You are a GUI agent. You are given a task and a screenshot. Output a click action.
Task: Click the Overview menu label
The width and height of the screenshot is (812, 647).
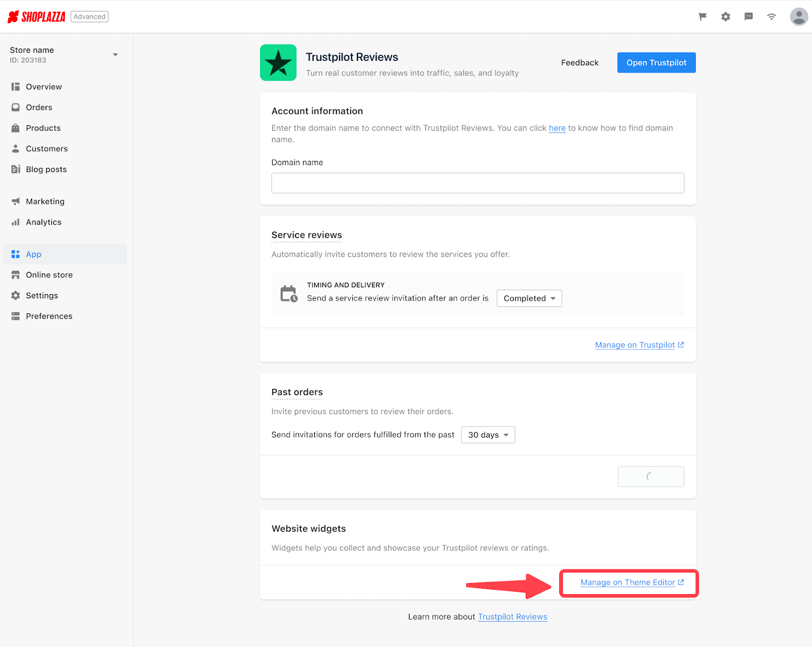click(44, 87)
